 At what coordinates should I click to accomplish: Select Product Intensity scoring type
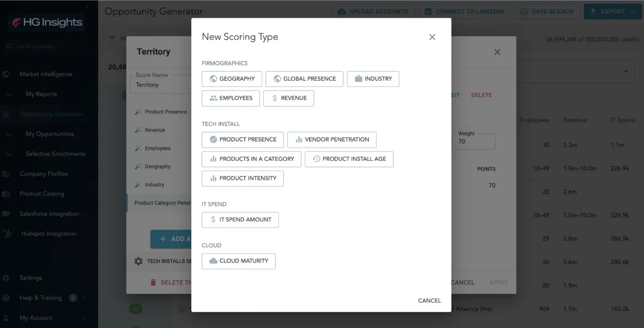click(x=243, y=178)
